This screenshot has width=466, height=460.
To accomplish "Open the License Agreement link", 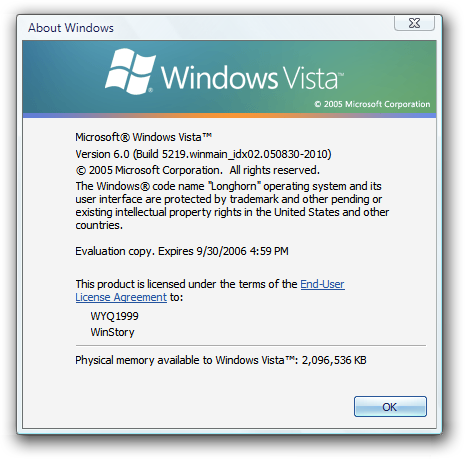I will click(121, 297).
